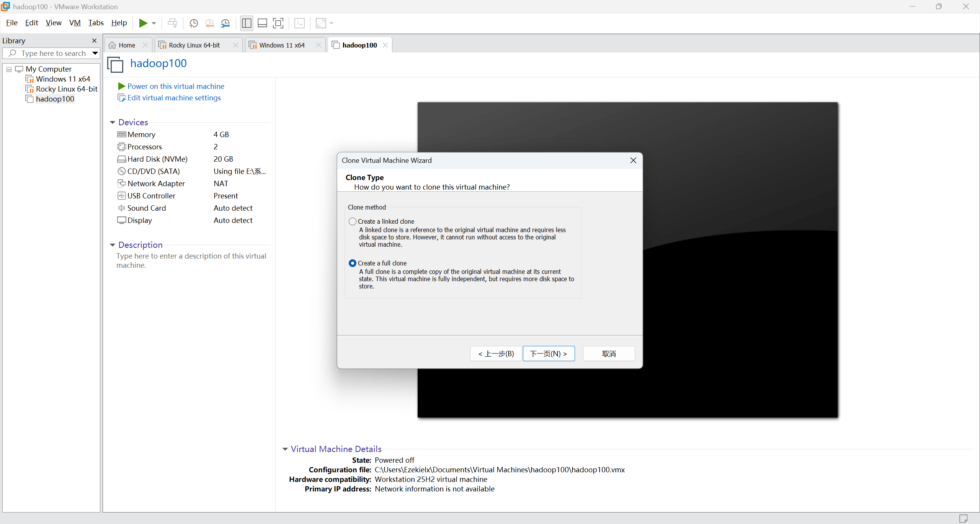Open the Edit menu

click(x=31, y=23)
